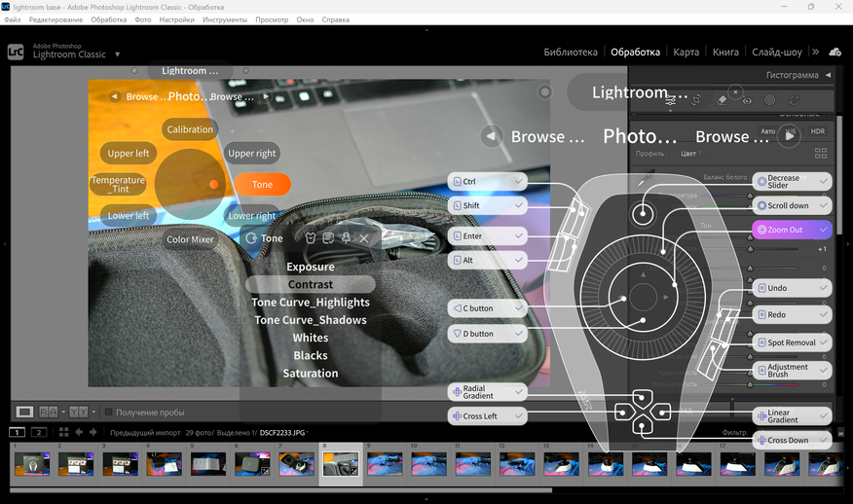Click the target circle icon at photo corner
The image size is (853, 504).
[x=544, y=92]
